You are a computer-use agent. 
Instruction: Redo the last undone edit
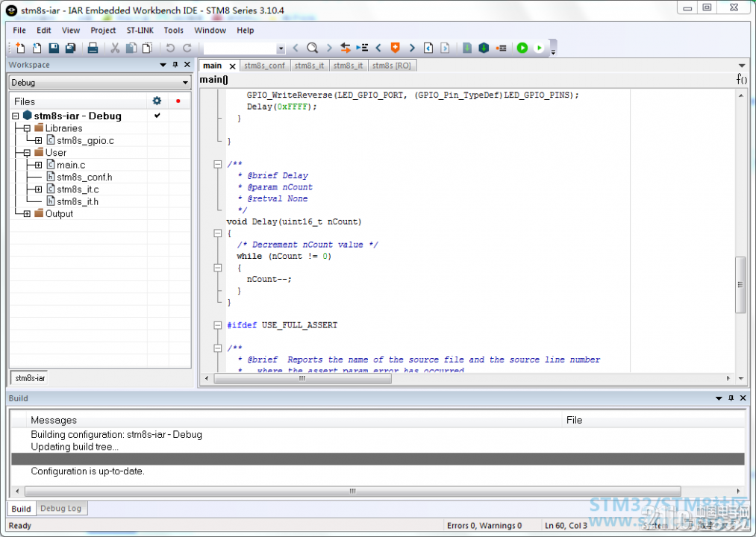[x=187, y=48]
